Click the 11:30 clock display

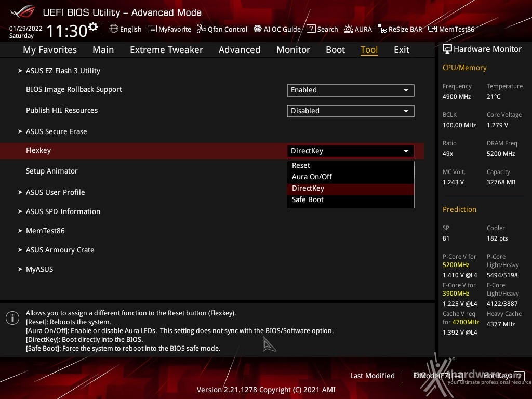tap(67, 31)
